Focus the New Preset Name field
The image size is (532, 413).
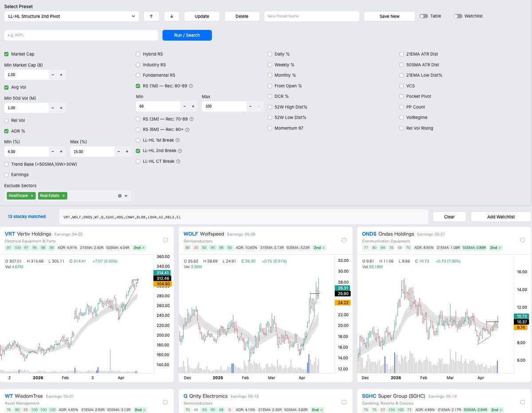point(312,16)
